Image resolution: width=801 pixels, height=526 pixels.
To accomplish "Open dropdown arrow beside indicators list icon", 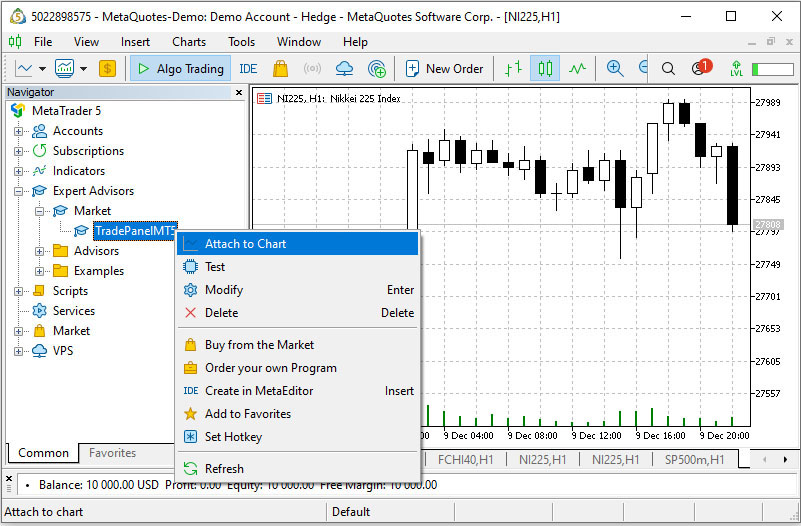I will 83,68.
